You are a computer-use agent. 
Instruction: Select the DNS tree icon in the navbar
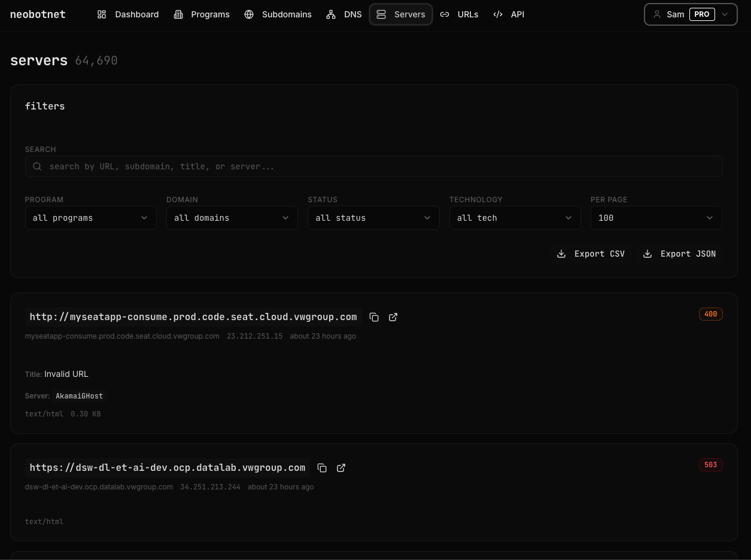coord(331,14)
